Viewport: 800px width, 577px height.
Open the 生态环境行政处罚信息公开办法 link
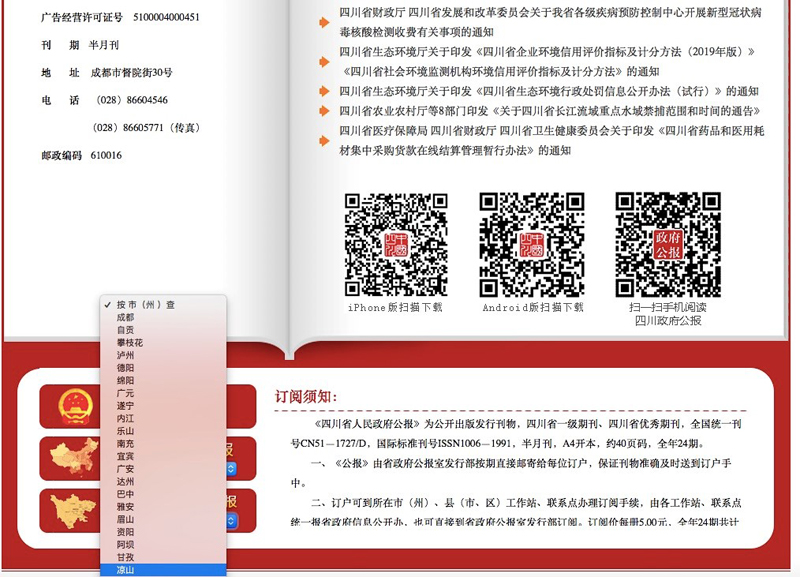549,91
